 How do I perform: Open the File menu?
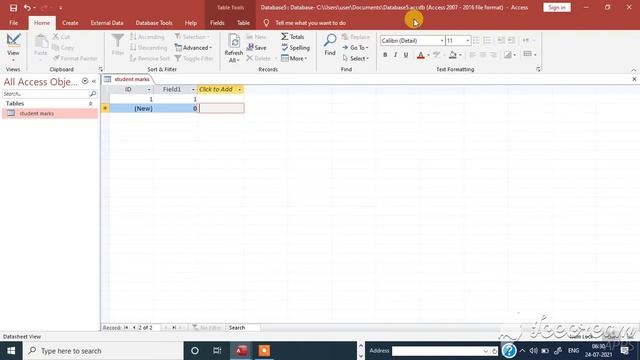13,23
